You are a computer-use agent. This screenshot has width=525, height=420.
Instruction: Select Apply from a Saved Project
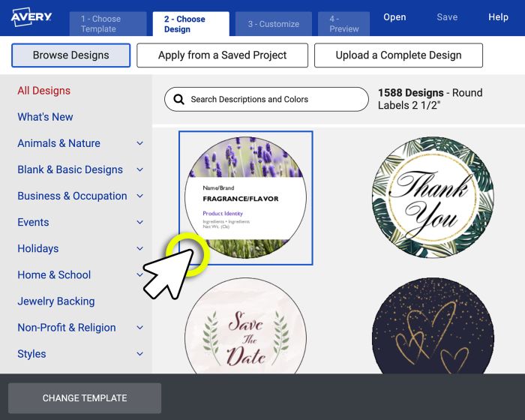coord(223,55)
